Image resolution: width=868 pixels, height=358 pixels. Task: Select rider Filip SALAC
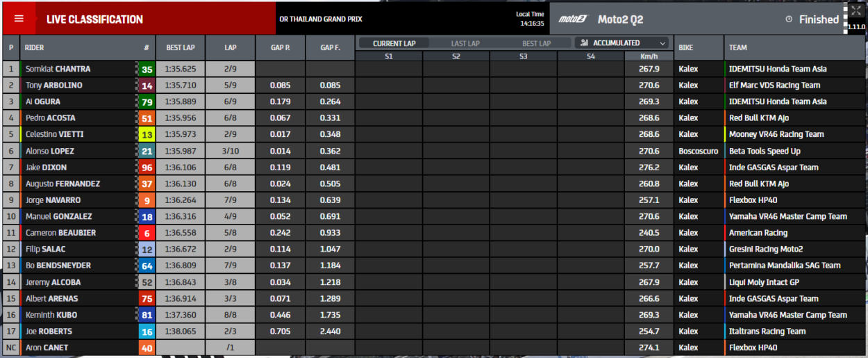point(45,249)
